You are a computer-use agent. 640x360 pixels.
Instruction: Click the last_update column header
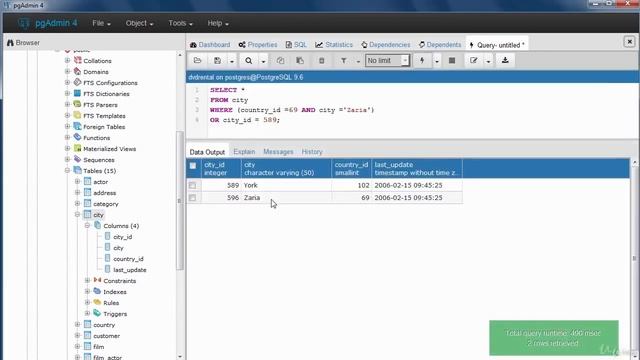click(417, 169)
